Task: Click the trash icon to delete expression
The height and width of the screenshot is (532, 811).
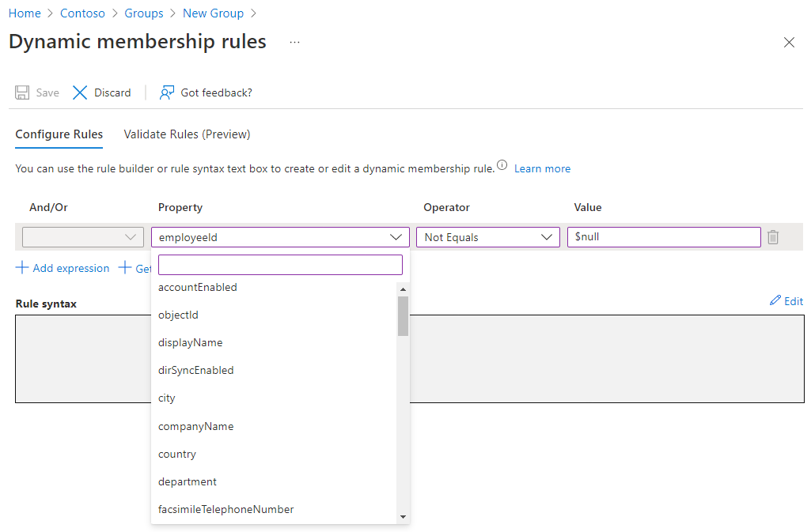Action: coord(773,237)
